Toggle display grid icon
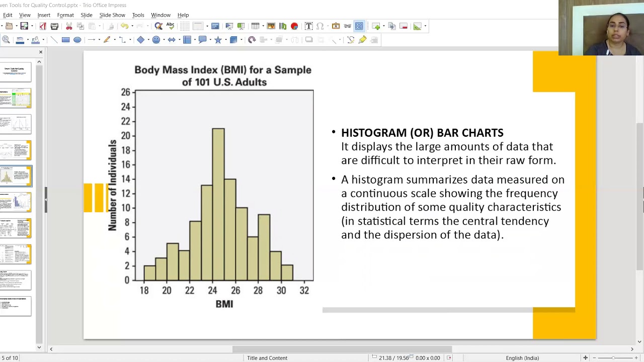The image size is (644, 362). tap(185, 26)
